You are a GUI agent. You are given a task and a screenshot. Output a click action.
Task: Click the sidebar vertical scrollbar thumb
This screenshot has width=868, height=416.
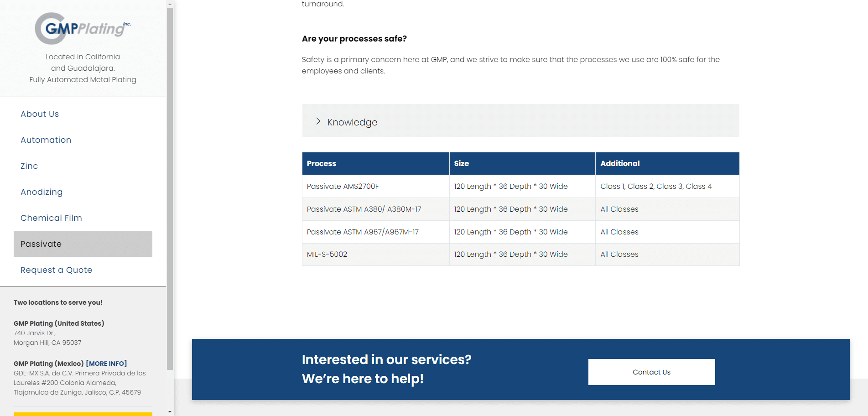pos(170,187)
